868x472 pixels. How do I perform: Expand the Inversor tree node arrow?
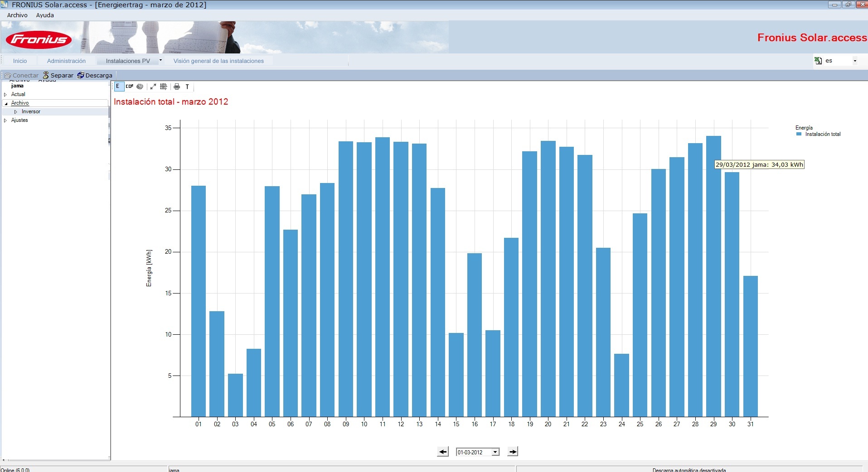click(x=16, y=112)
